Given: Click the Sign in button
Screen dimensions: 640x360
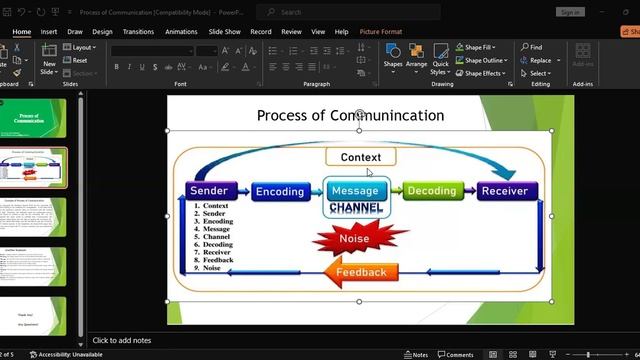Looking at the screenshot, I should pos(570,12).
